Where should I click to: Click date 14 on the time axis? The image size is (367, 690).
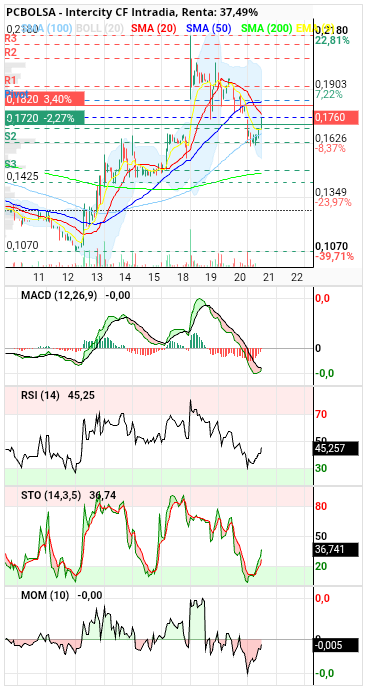point(125,277)
